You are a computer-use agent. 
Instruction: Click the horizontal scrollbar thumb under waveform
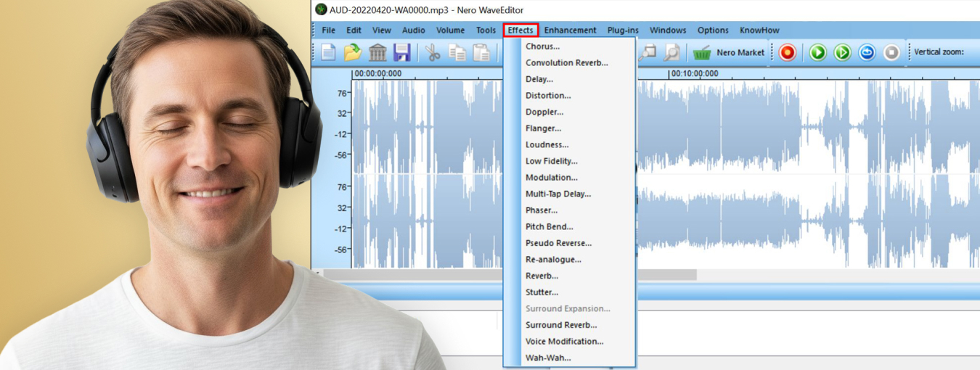(510, 275)
